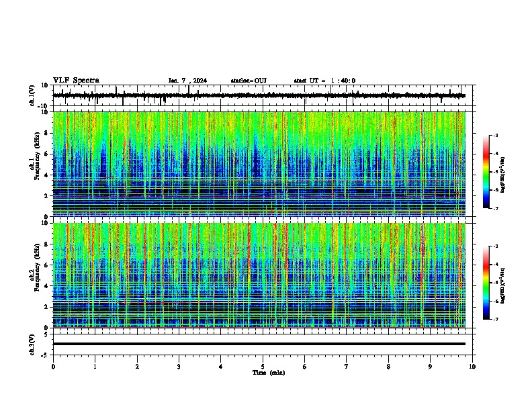Click the log(PSD) label beside ch.2 colorbar
The height and width of the screenshot is (411, 532).
pos(503,285)
